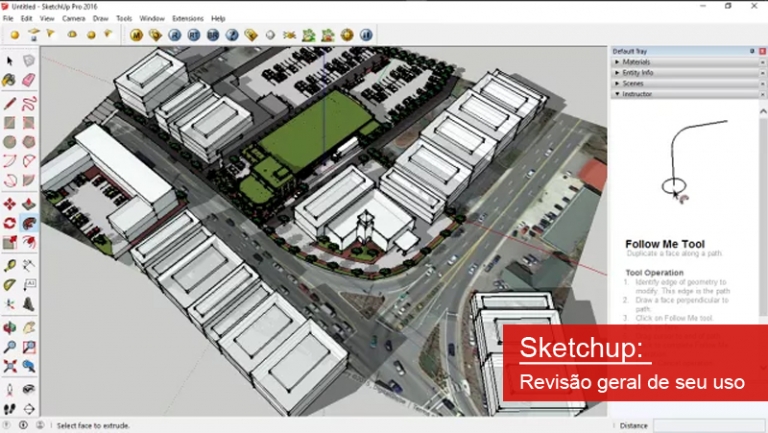This screenshot has height=433, width=768.
Task: Click the Distance measurements input box
Action: 709,426
